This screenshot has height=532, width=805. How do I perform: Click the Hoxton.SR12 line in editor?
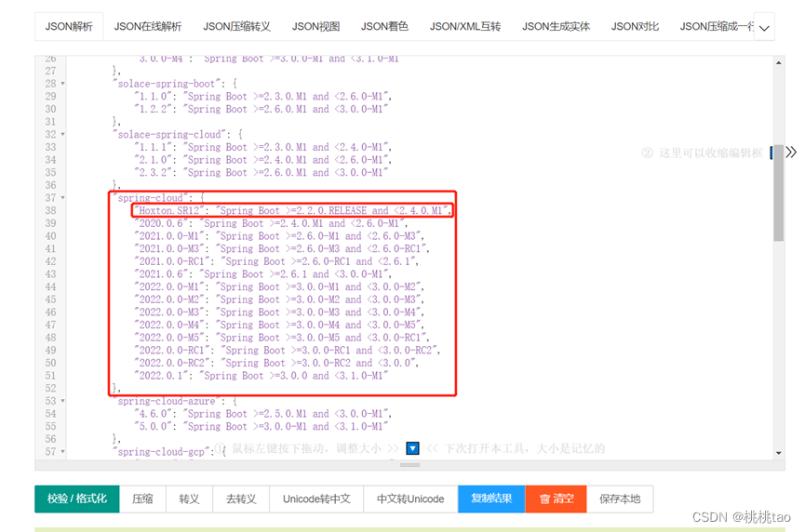click(x=292, y=210)
